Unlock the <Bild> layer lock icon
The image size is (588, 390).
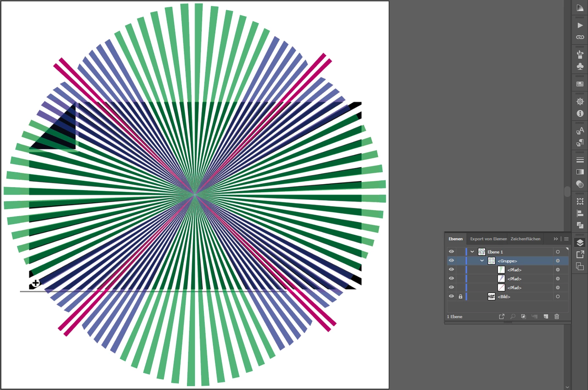click(x=460, y=296)
